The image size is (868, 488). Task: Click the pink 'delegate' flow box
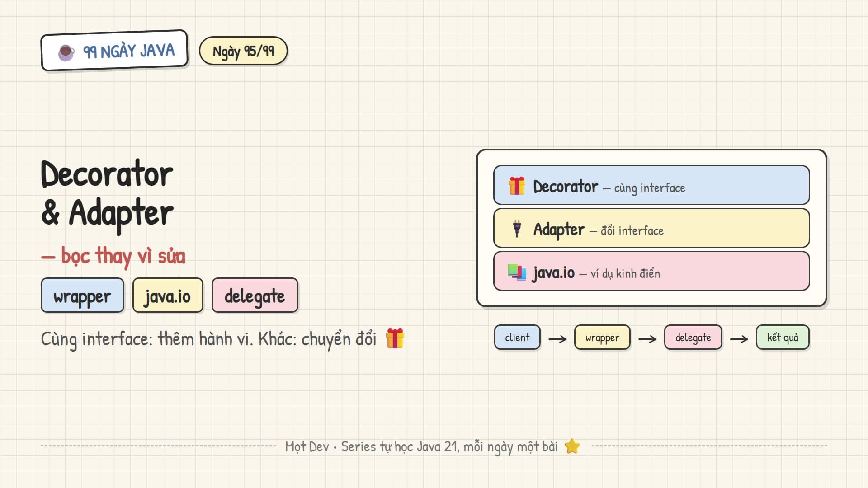[693, 337]
